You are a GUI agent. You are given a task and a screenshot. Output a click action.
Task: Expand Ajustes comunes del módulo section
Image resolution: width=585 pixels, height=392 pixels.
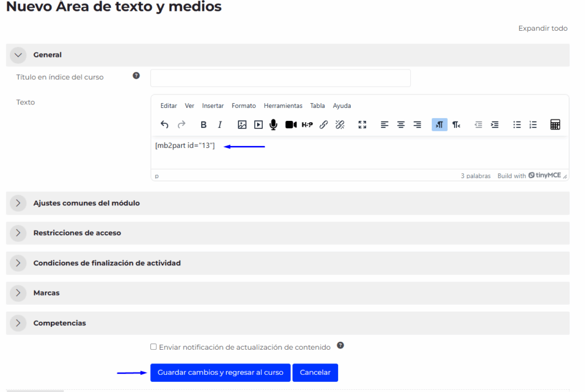pyautogui.click(x=18, y=203)
